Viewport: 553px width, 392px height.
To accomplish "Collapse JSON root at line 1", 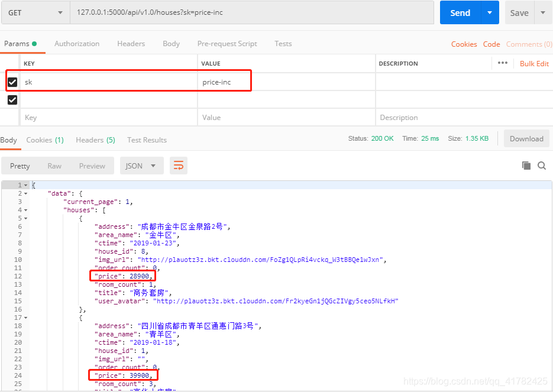I will tap(26, 185).
